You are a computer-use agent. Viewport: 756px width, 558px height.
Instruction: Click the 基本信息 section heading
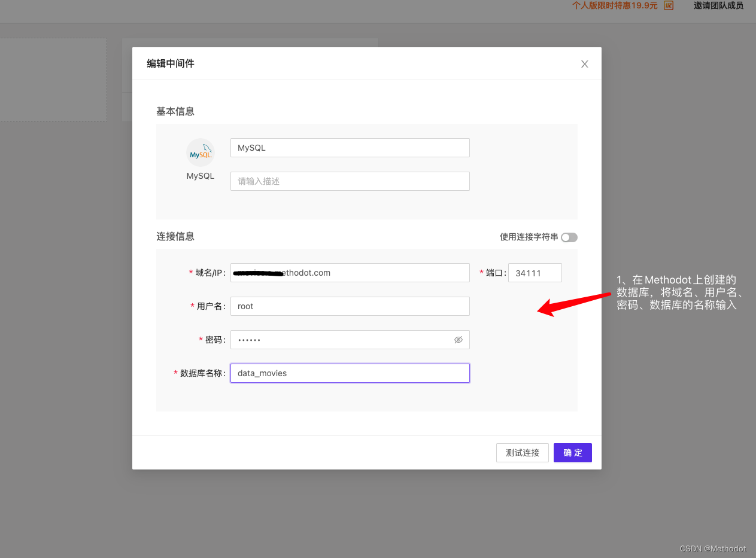(x=175, y=111)
